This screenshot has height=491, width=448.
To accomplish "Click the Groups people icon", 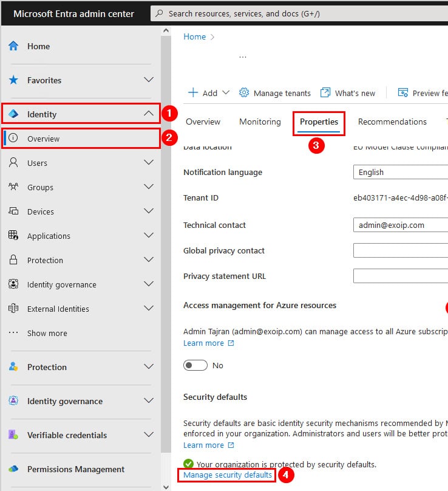I will 13,187.
